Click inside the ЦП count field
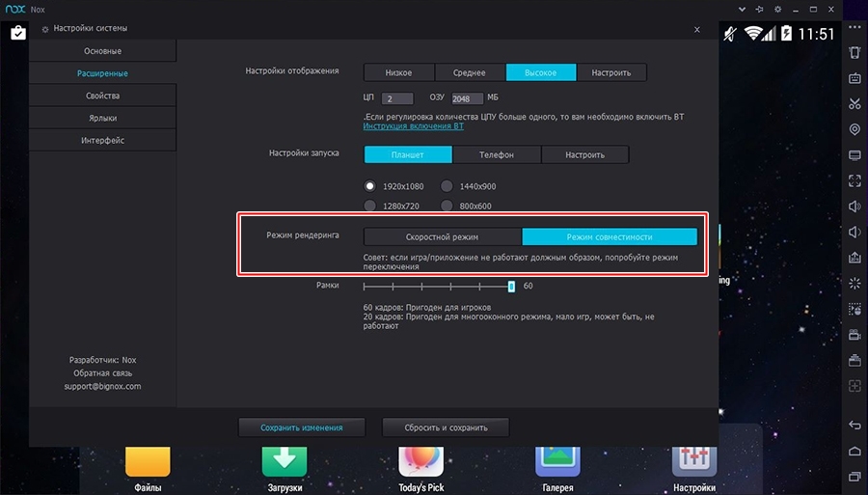Screen dimensions: 868x495 pos(397,98)
